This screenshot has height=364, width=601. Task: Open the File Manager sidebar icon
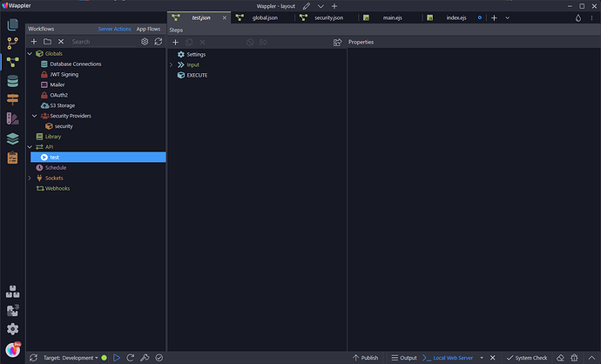coord(13,24)
